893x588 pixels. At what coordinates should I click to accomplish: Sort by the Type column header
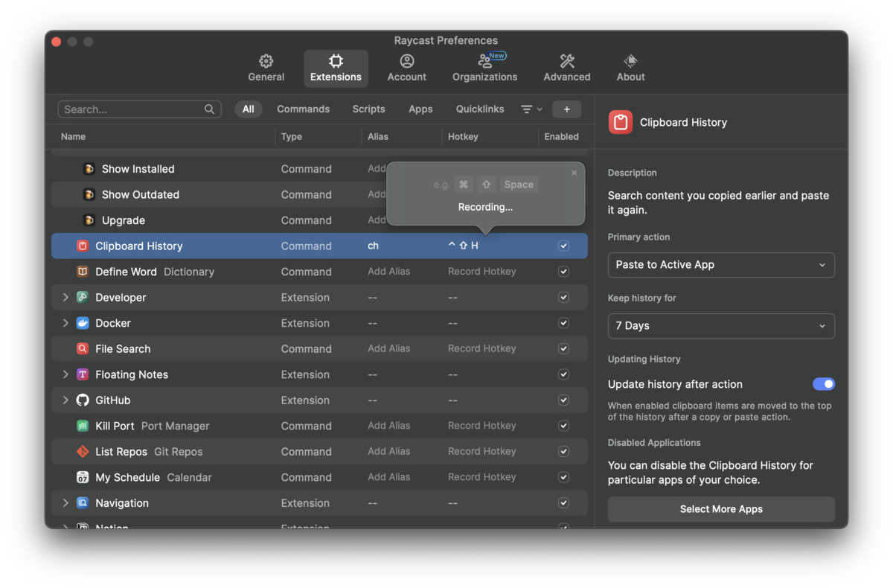(292, 136)
